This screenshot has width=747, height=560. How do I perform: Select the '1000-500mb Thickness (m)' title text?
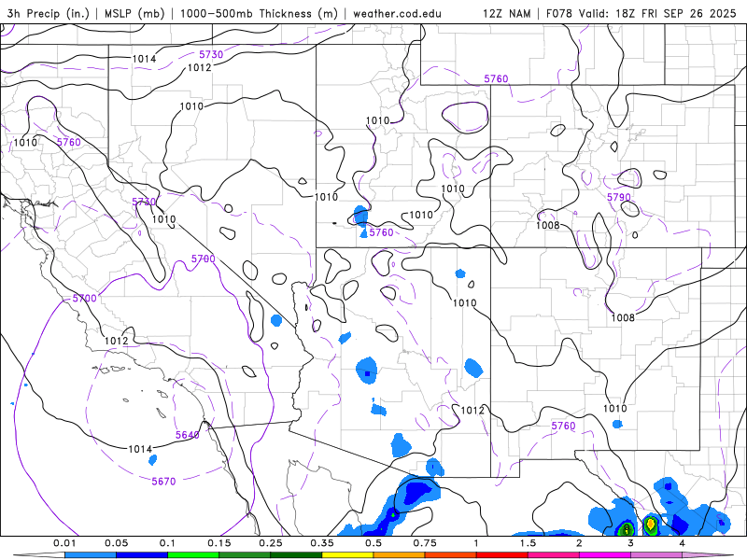pos(259,13)
